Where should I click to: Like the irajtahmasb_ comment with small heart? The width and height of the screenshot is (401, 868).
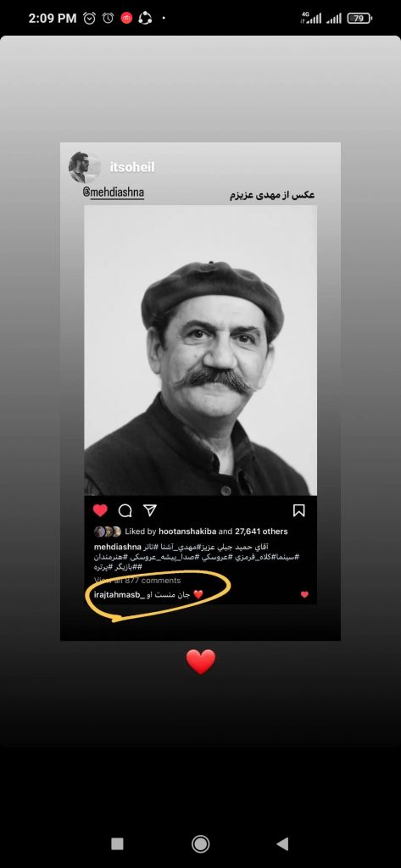[304, 594]
